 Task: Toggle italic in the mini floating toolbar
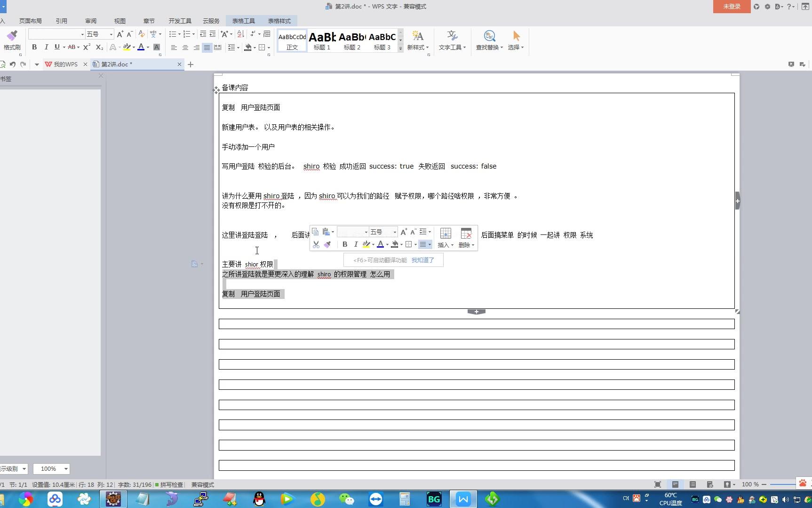356,244
